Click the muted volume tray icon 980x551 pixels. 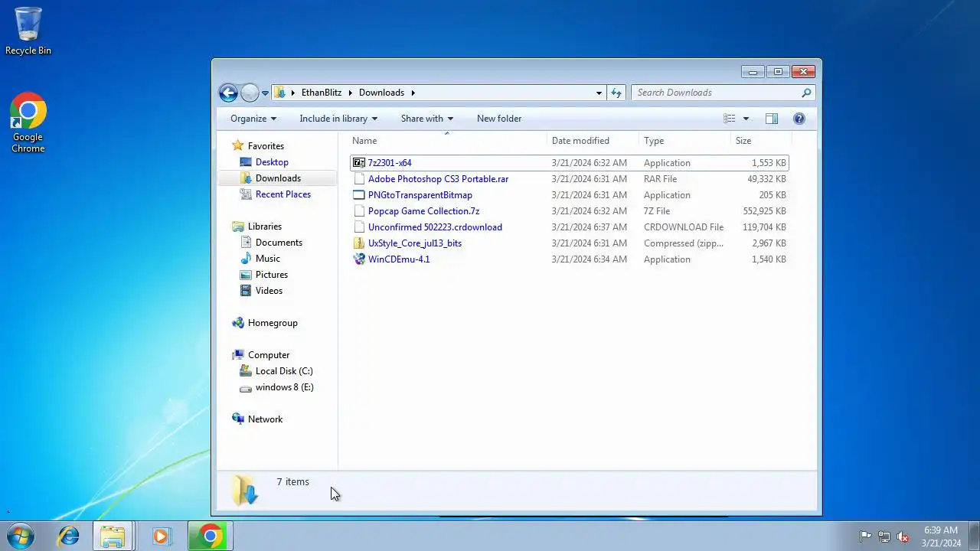click(903, 536)
